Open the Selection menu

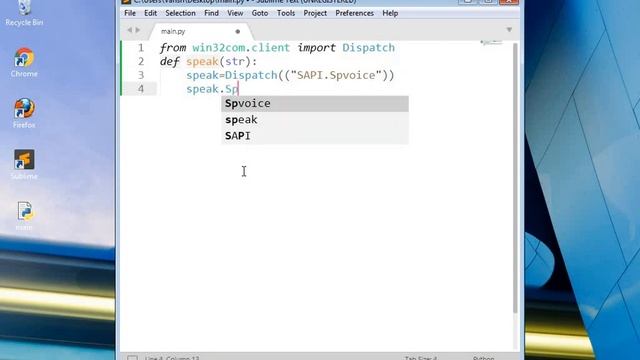[x=180, y=13]
